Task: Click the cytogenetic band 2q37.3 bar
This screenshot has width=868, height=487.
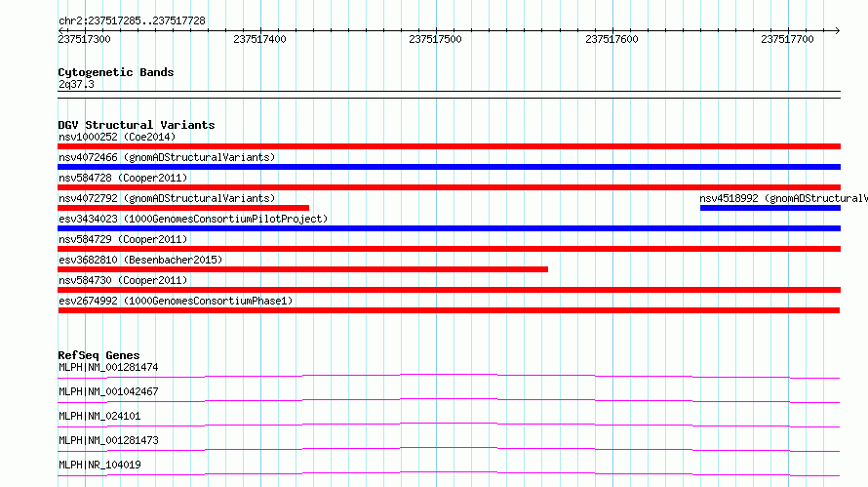Action: 449,95
